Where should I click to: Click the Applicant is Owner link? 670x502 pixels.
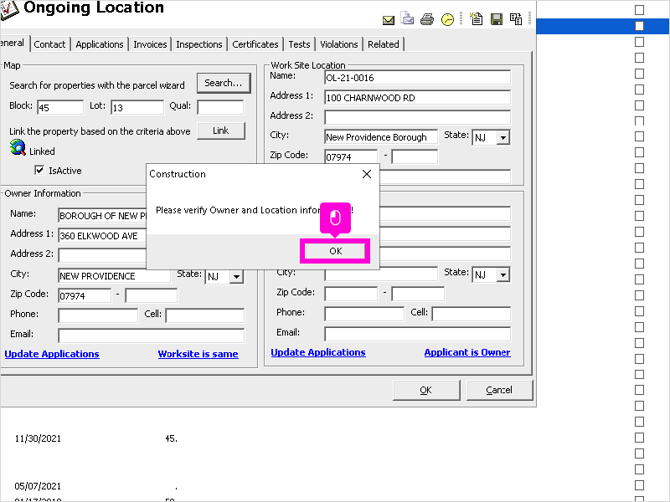coord(467,352)
